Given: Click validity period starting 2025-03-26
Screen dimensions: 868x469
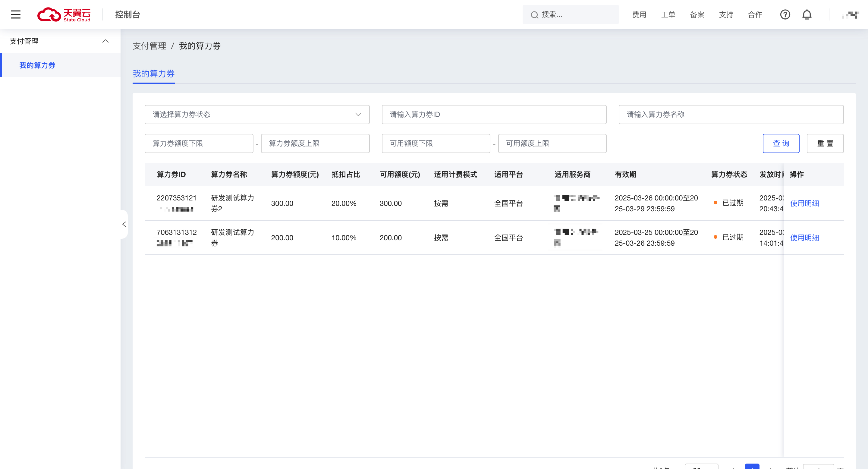Looking at the screenshot, I should coord(656,203).
